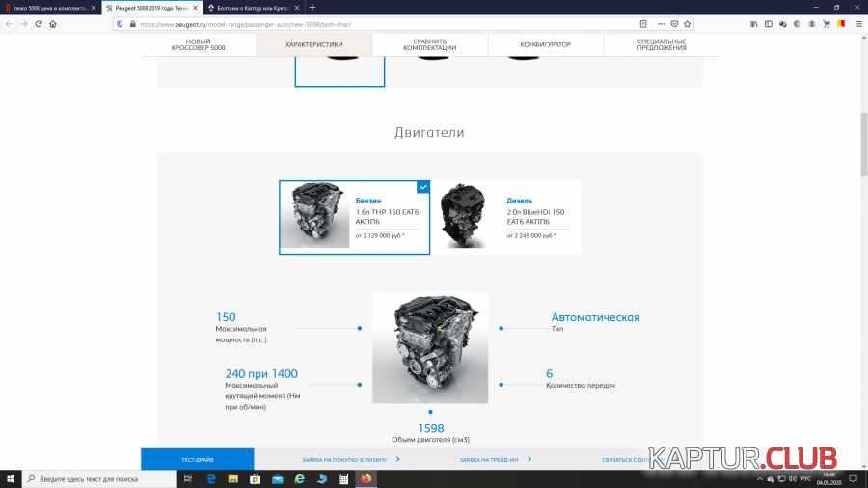
Task: Open the Windows notification center
Action: point(854,479)
